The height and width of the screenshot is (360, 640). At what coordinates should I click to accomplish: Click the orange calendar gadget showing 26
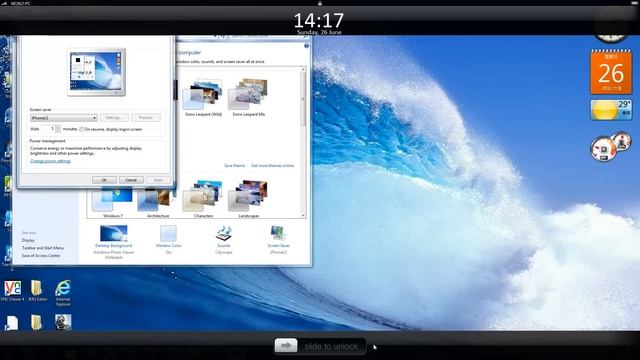pyautogui.click(x=611, y=72)
